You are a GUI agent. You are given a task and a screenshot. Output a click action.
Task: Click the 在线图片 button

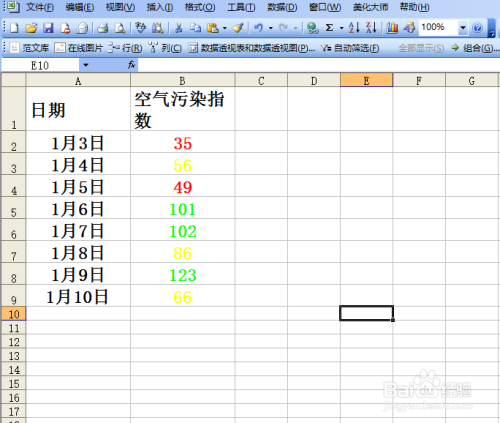[x=79, y=48]
